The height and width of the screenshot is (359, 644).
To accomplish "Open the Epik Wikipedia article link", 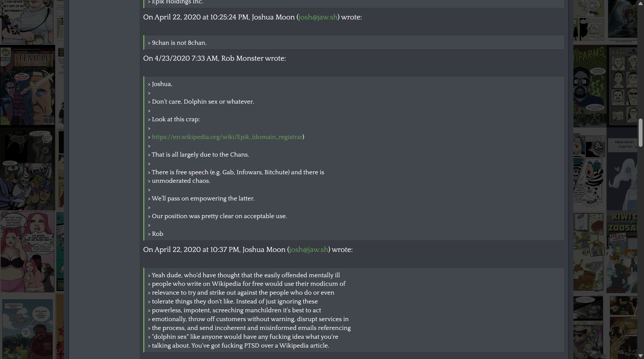I will [227, 137].
